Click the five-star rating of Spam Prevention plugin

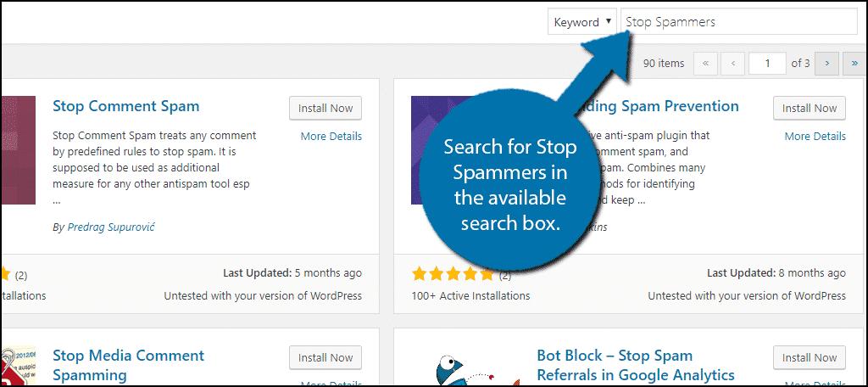(x=453, y=273)
